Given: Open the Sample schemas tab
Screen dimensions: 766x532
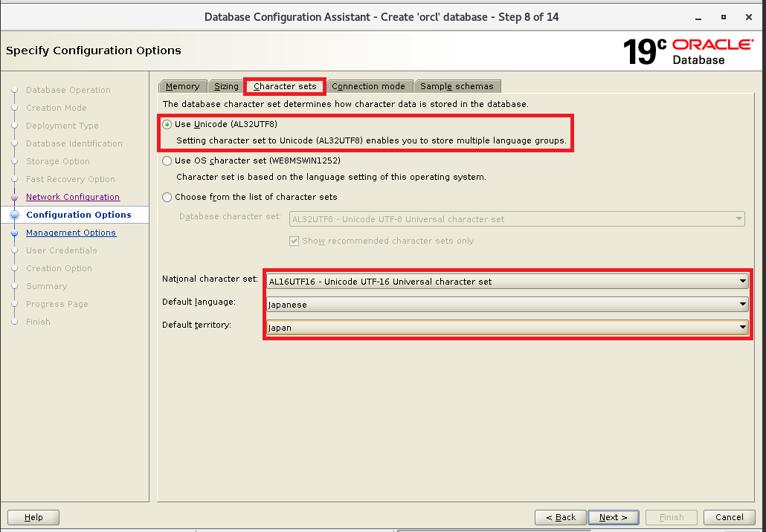Looking at the screenshot, I should tap(457, 86).
